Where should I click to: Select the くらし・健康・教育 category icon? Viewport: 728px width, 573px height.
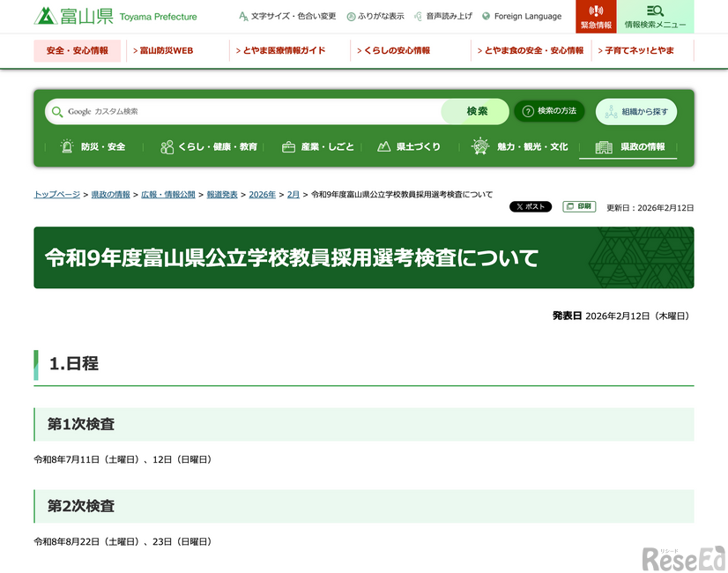click(x=166, y=146)
